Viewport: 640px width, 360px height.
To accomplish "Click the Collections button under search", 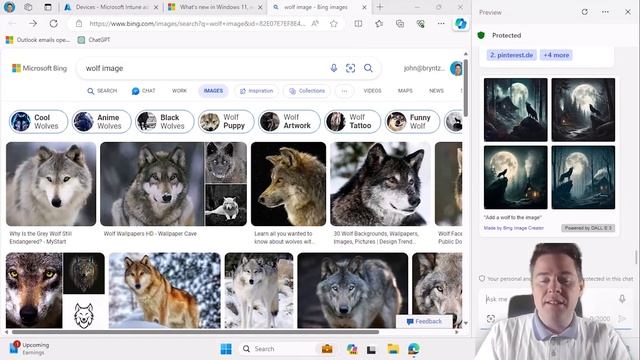I will coord(307,91).
